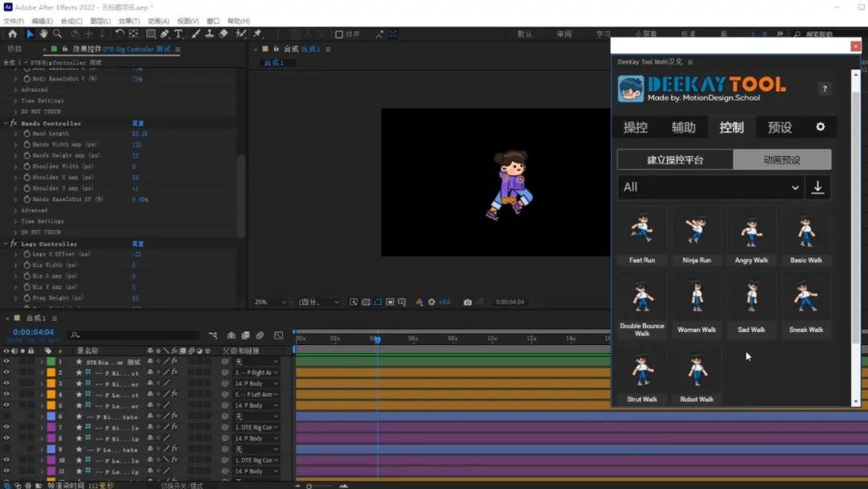
Task: Toggle the snapping checkbox in the toolbar
Action: (339, 35)
